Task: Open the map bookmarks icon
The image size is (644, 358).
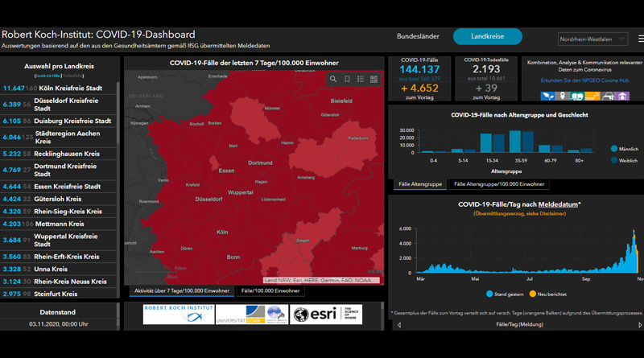Action: tap(347, 79)
